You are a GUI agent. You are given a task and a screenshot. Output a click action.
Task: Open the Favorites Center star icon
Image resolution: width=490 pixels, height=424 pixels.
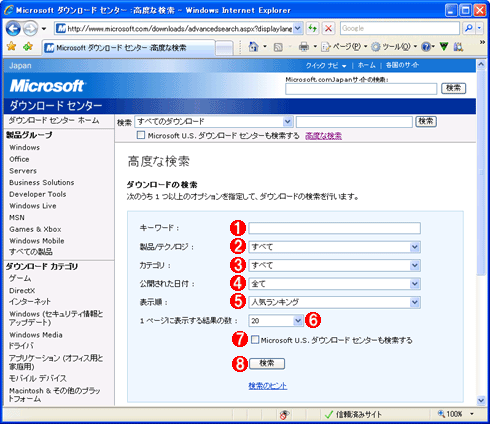(11, 46)
